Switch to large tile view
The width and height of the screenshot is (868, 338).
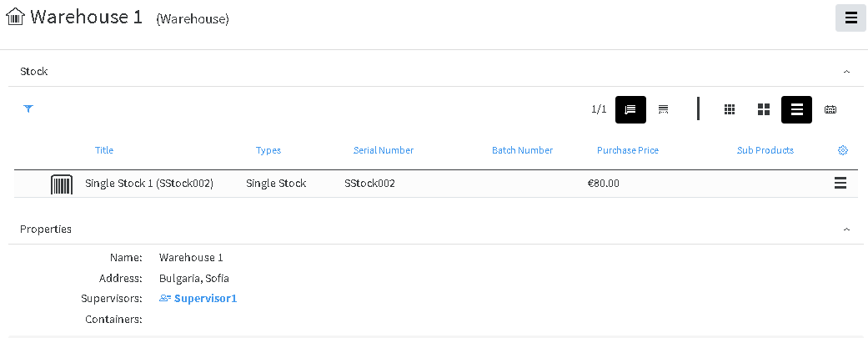tap(764, 109)
